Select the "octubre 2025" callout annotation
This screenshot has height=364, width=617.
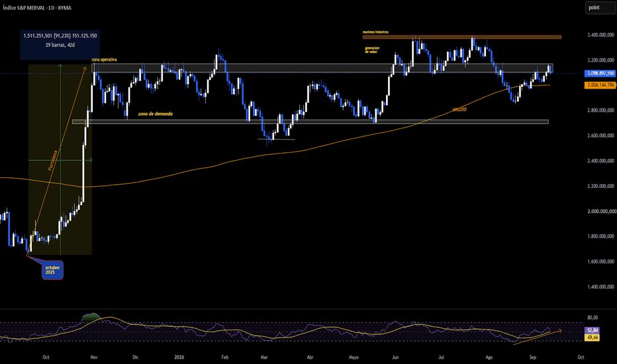52,270
